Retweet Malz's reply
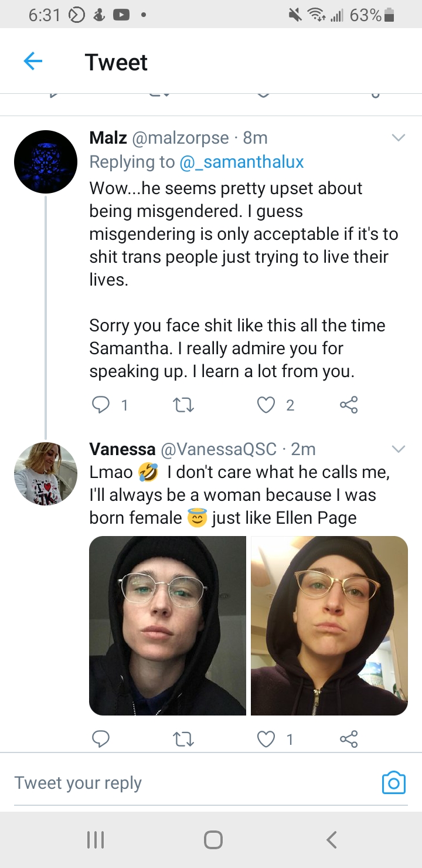 click(184, 405)
